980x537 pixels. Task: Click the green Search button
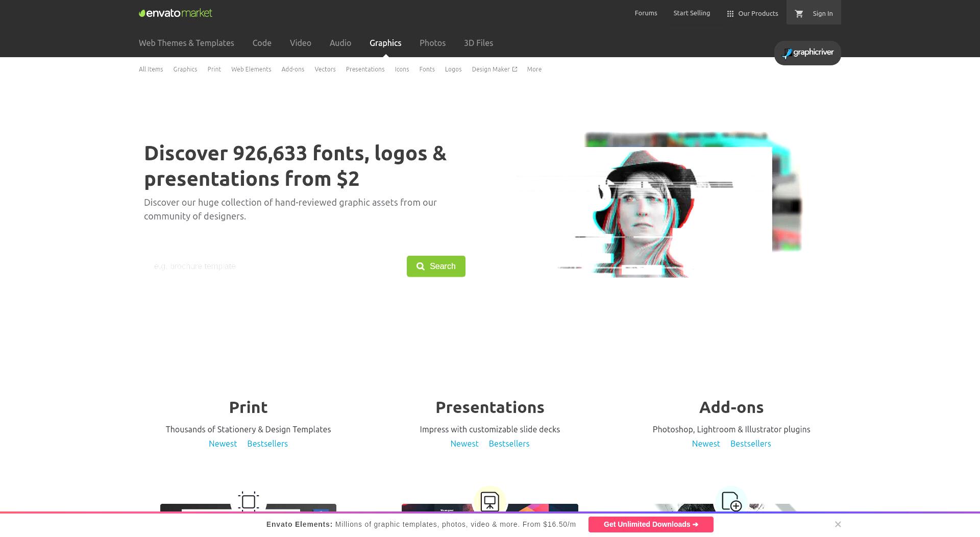436,266
